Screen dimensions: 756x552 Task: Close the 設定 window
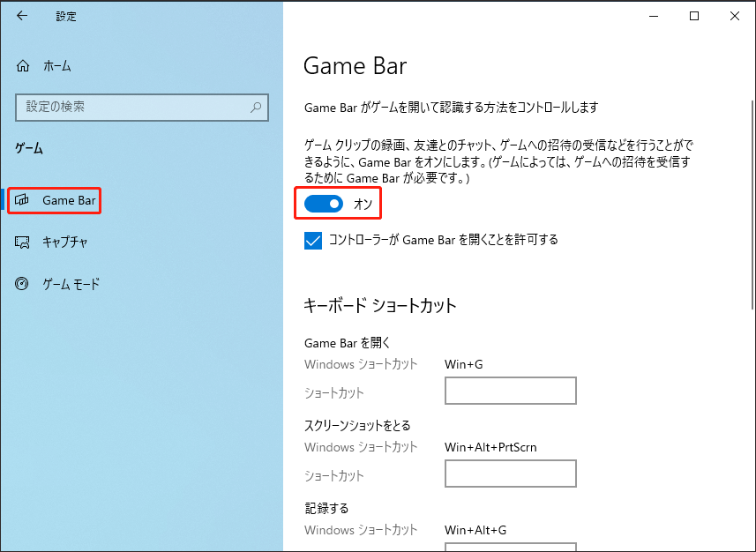(735, 16)
